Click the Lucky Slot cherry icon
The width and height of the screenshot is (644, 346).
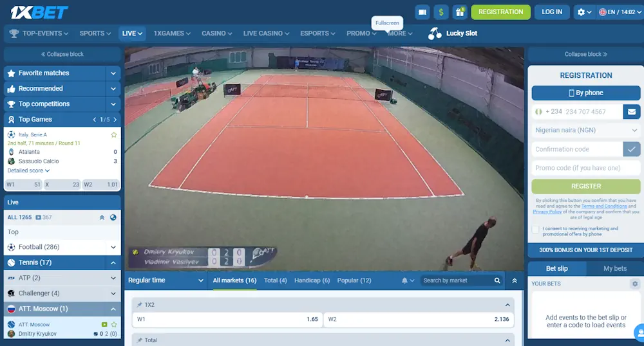435,33
